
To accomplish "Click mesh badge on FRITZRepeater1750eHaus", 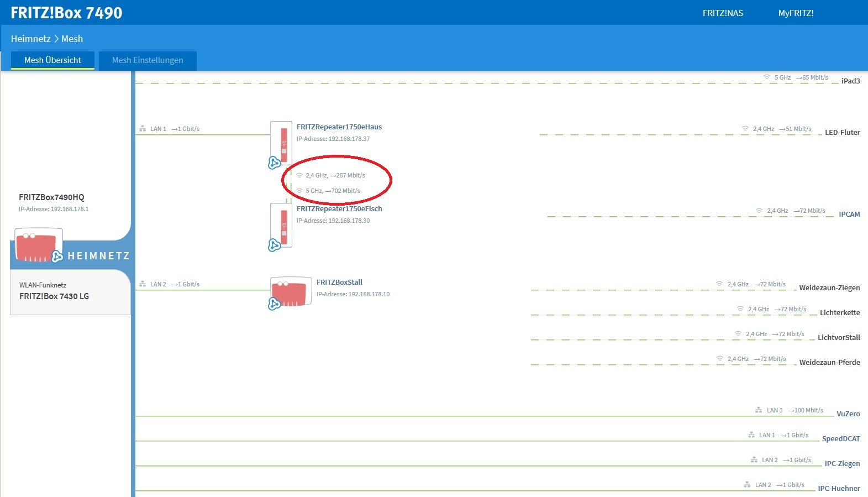I will pyautogui.click(x=274, y=163).
